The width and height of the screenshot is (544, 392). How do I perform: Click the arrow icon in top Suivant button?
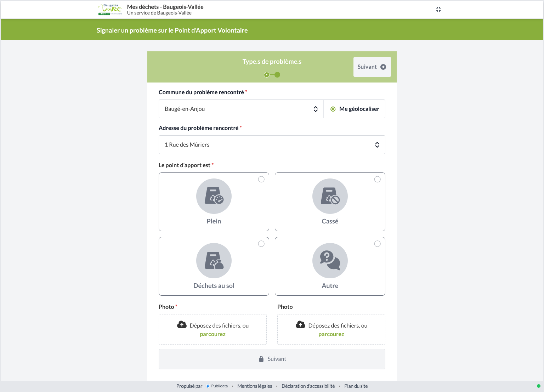click(x=383, y=67)
